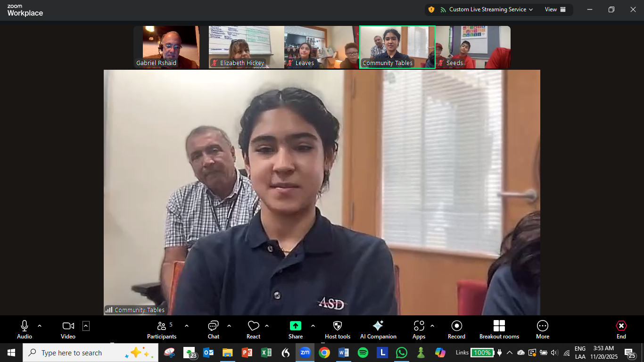Open Spotify from the Windows taskbar
Viewport: 644px width, 362px height.
[363, 353]
